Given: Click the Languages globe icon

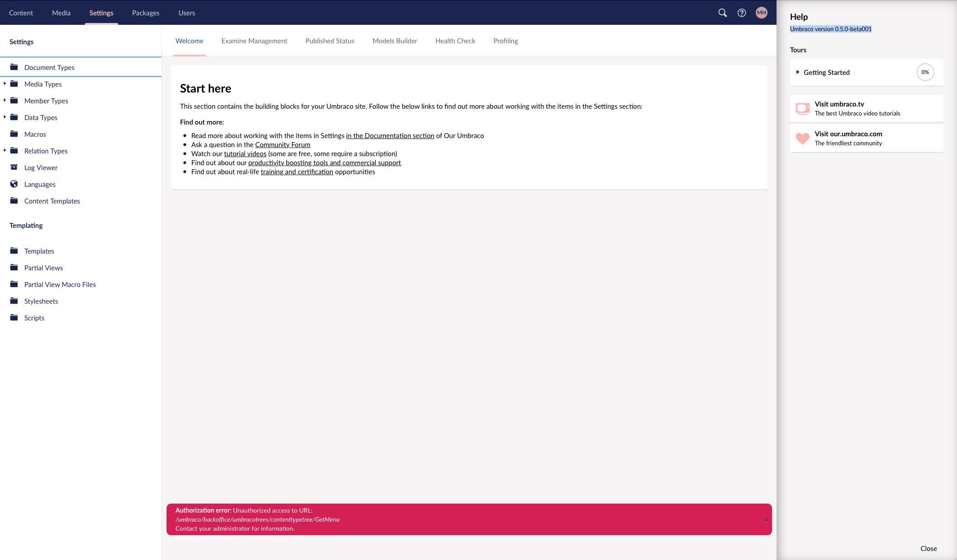Looking at the screenshot, I should tap(14, 184).
